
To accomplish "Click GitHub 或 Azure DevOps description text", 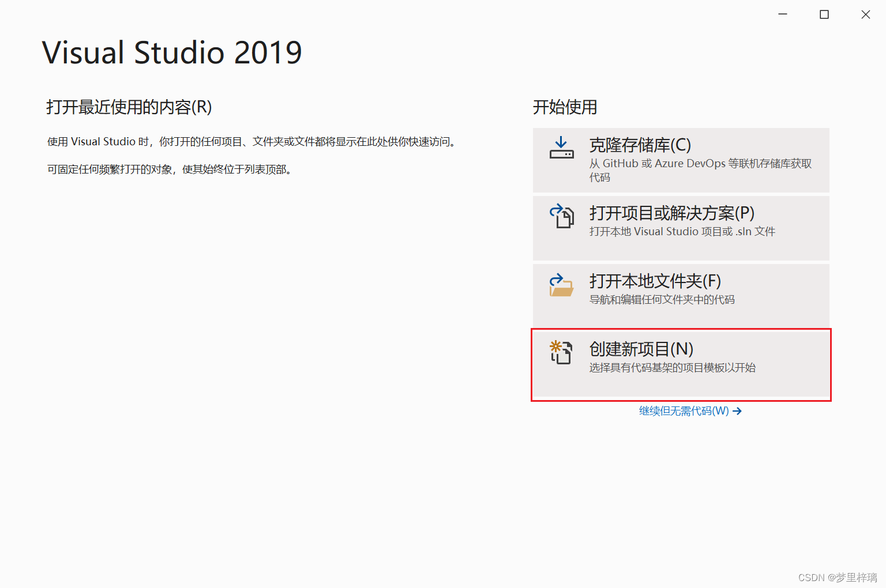I will pyautogui.click(x=700, y=170).
